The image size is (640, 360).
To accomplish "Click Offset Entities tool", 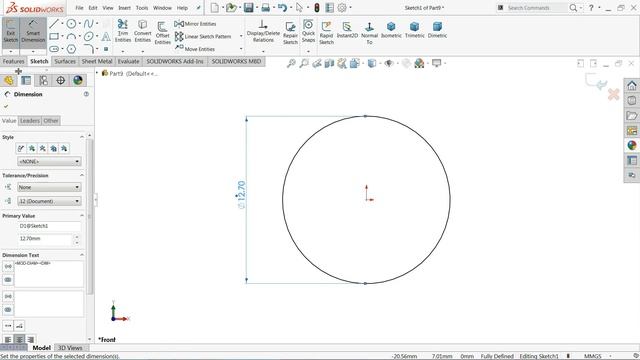I will coord(162,33).
